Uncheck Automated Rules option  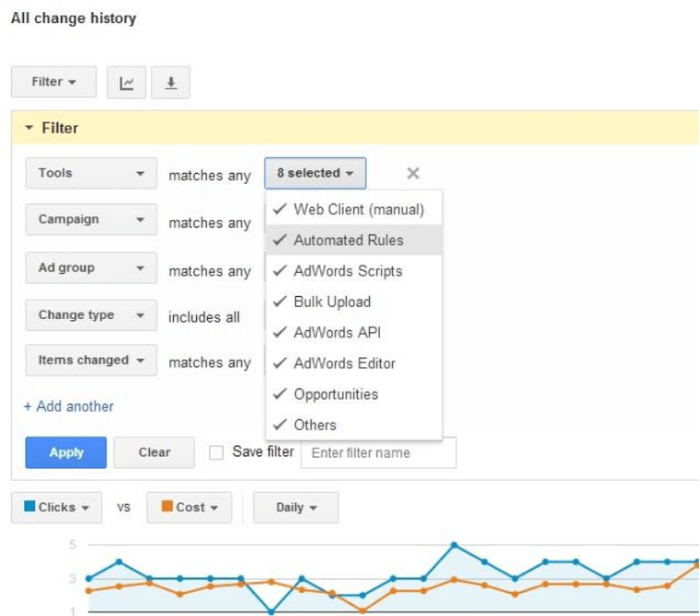[353, 240]
